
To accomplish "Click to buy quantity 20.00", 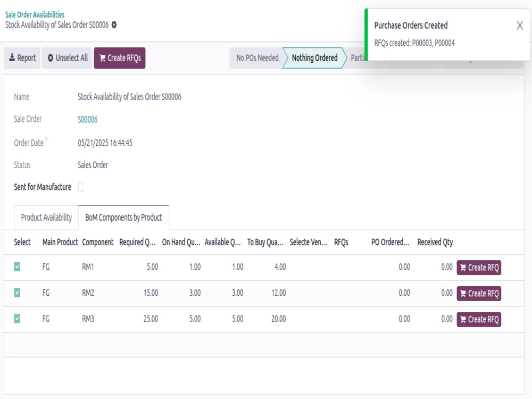I will tap(279, 319).
